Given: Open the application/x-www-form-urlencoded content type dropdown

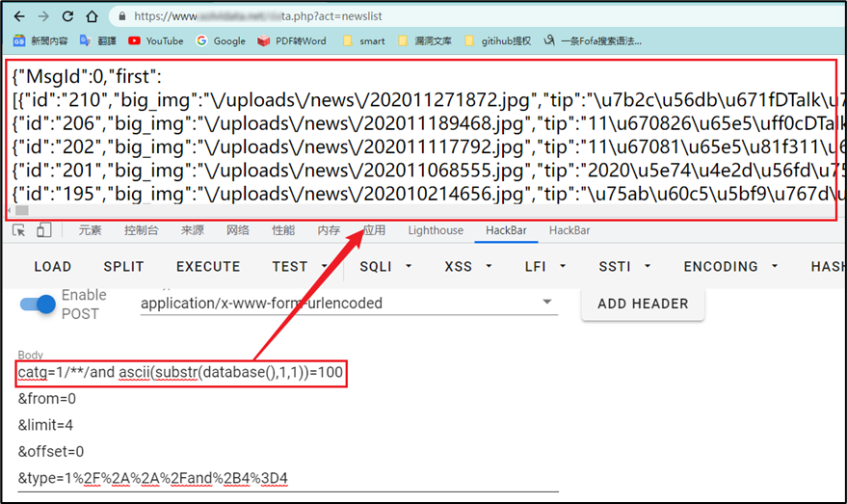Looking at the screenshot, I should (x=349, y=303).
